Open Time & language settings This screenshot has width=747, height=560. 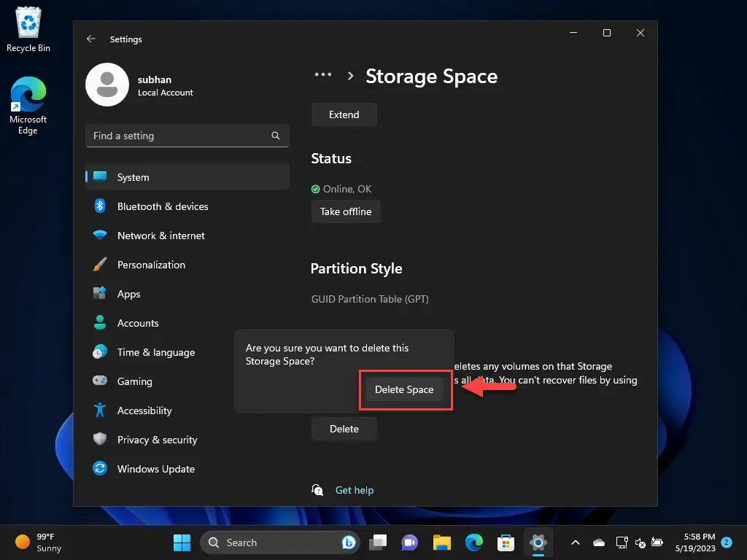pos(187,352)
